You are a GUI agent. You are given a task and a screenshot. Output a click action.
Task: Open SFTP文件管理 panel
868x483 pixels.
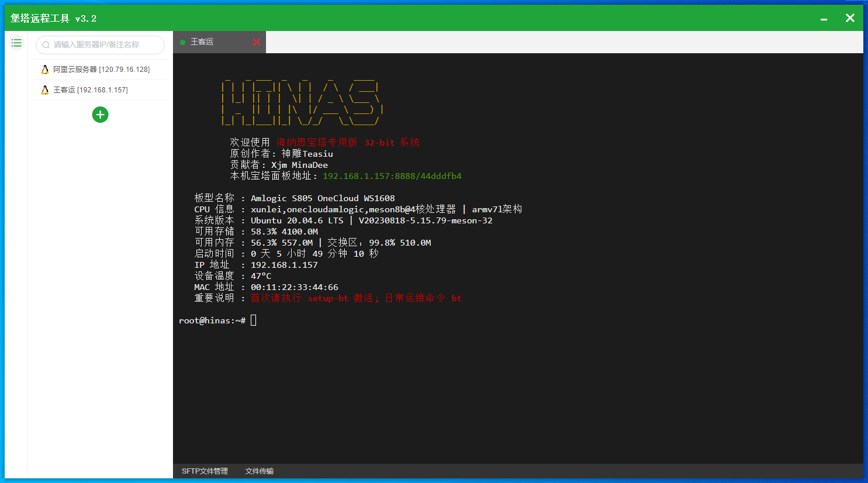point(205,471)
